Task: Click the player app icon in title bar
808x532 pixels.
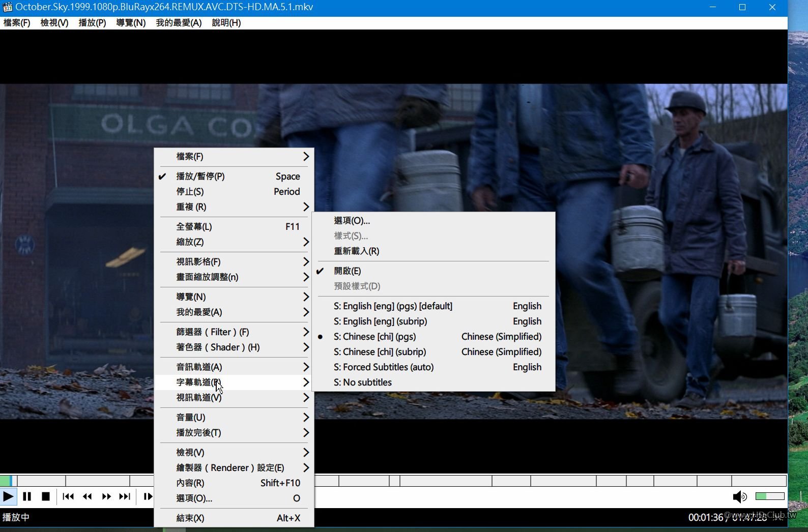Action: (x=7, y=7)
